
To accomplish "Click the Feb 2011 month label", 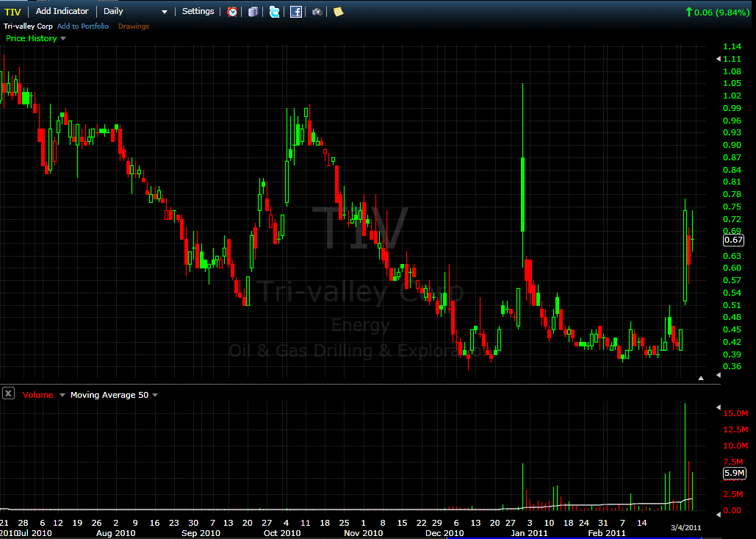I will (607, 533).
